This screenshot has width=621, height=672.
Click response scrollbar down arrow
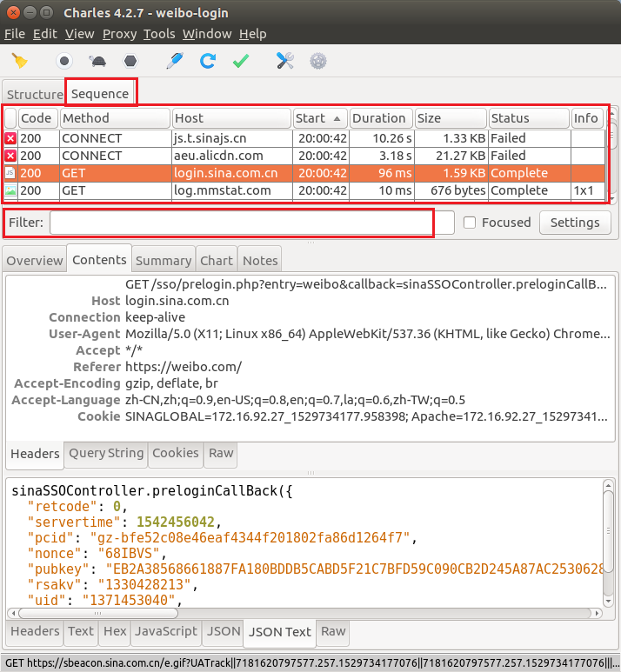[x=608, y=601]
